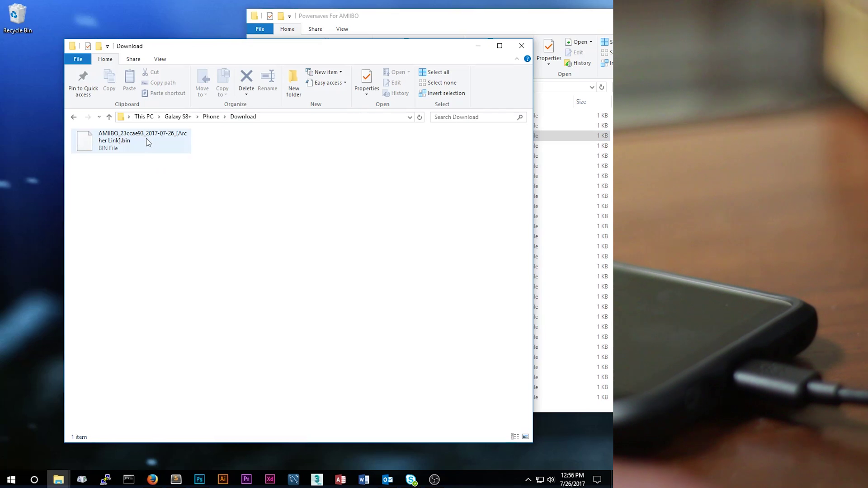This screenshot has height=488, width=868.
Task: Create a New folder
Action: point(294,83)
